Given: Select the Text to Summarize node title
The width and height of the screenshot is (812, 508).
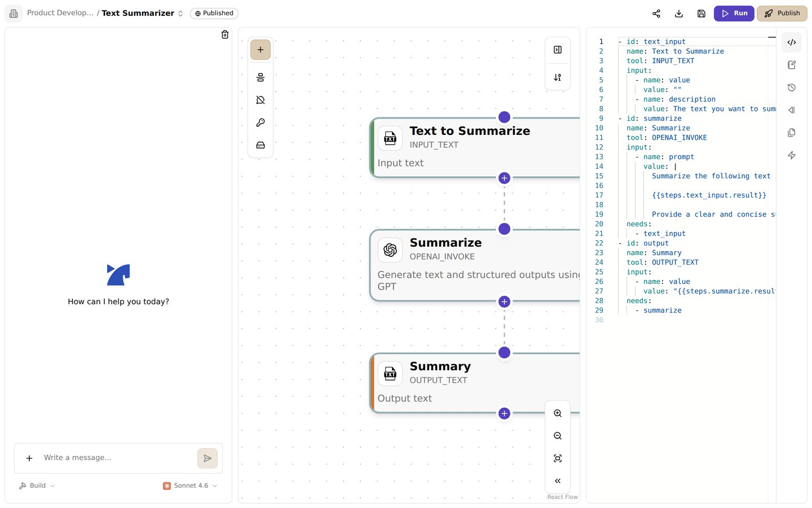Looking at the screenshot, I should coord(470,131).
